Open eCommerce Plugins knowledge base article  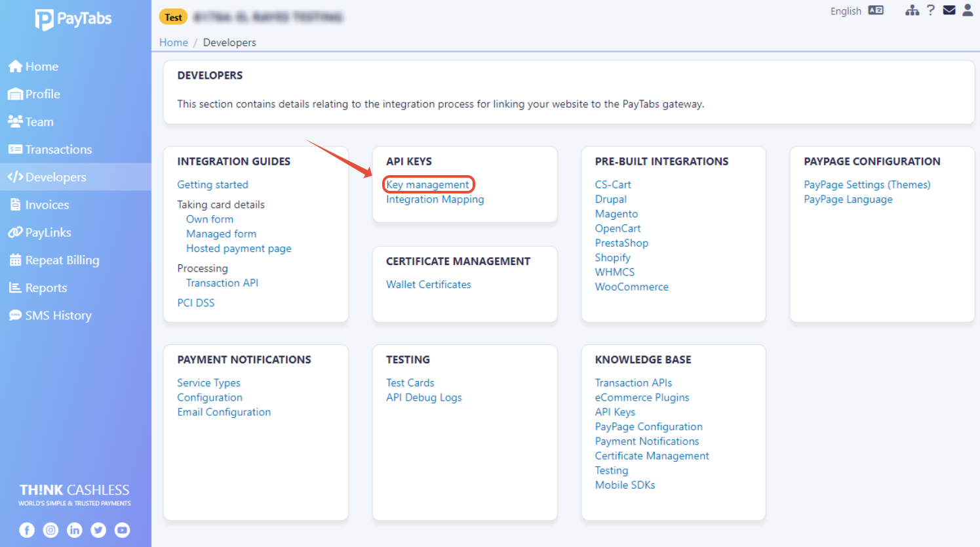[642, 397]
